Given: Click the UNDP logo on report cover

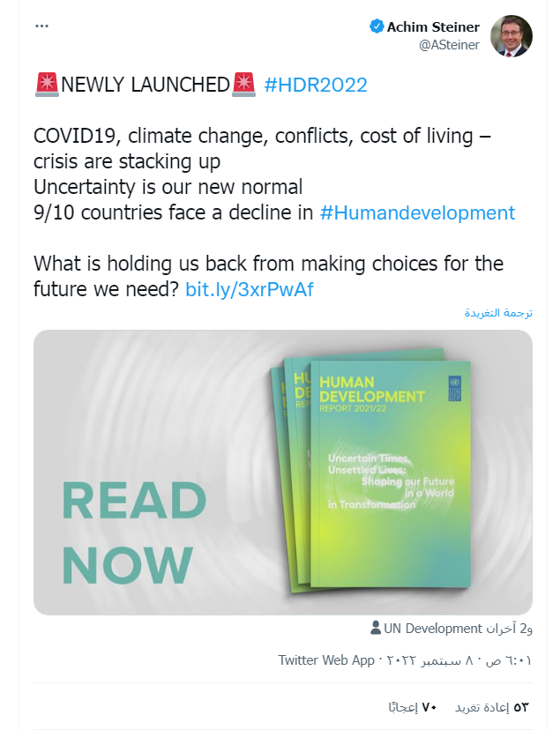Looking at the screenshot, I should [x=453, y=388].
